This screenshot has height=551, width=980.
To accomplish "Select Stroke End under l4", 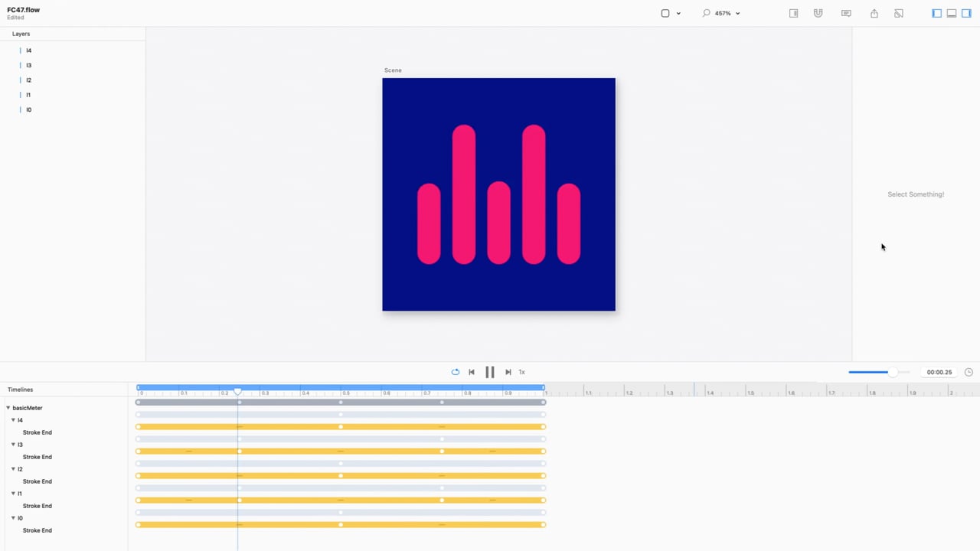I will (38, 432).
